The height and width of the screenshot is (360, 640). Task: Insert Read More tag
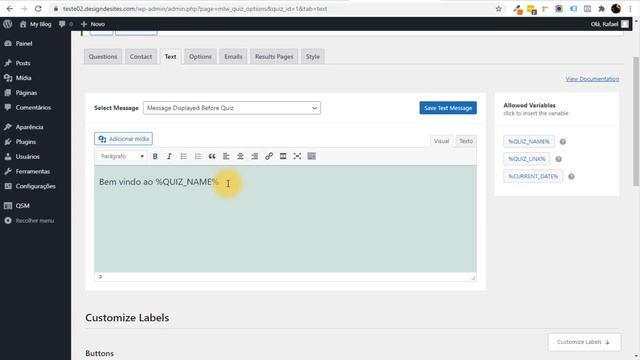(x=283, y=156)
